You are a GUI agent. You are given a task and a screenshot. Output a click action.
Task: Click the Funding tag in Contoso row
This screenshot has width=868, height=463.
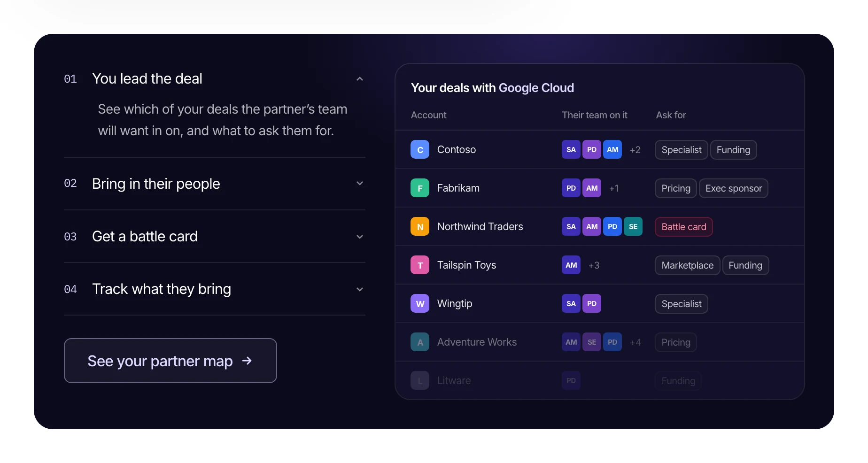(734, 150)
